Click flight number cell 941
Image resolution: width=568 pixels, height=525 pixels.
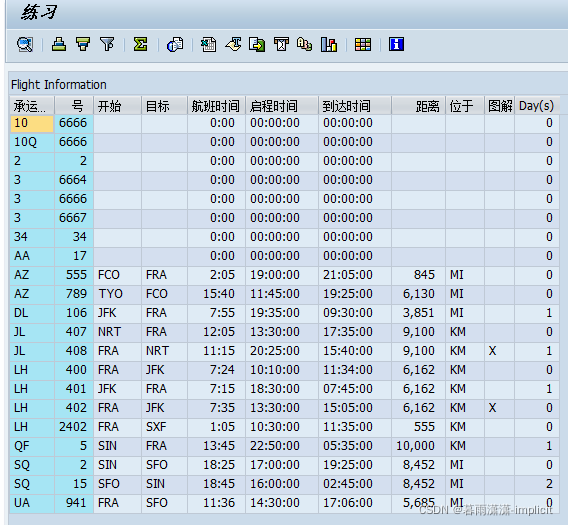(x=74, y=503)
